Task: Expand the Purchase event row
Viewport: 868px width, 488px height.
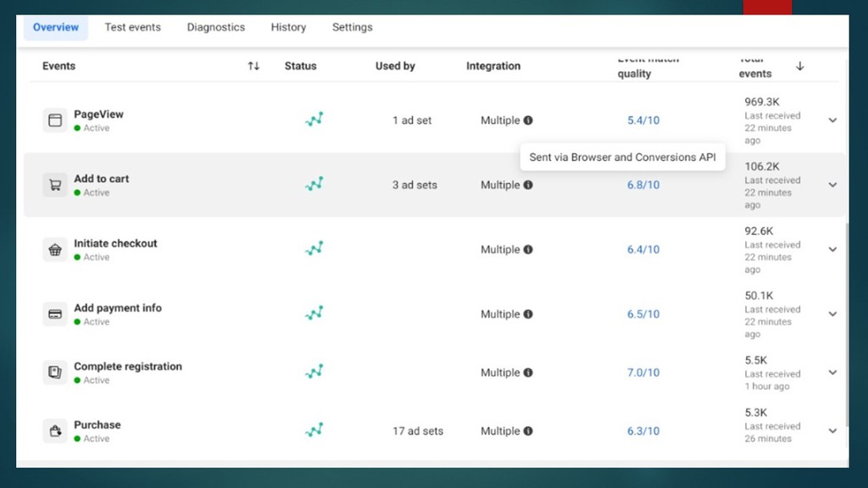Action: 832,431
